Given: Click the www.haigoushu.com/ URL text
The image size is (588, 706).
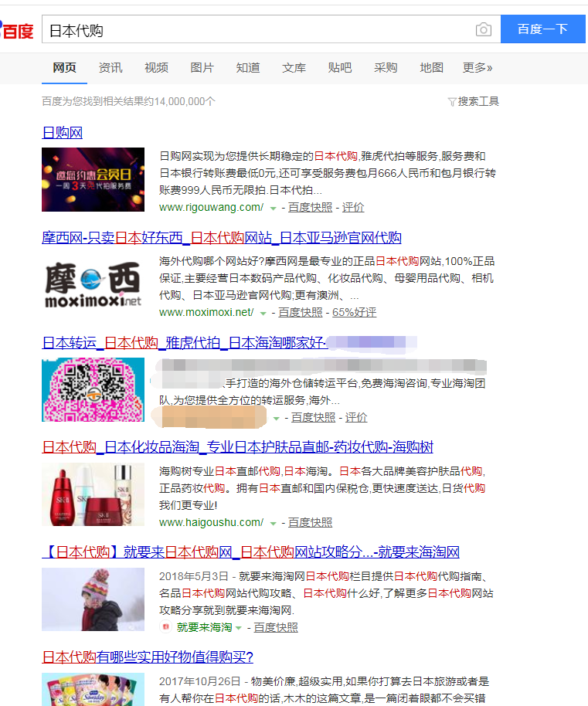Looking at the screenshot, I should click(x=211, y=522).
